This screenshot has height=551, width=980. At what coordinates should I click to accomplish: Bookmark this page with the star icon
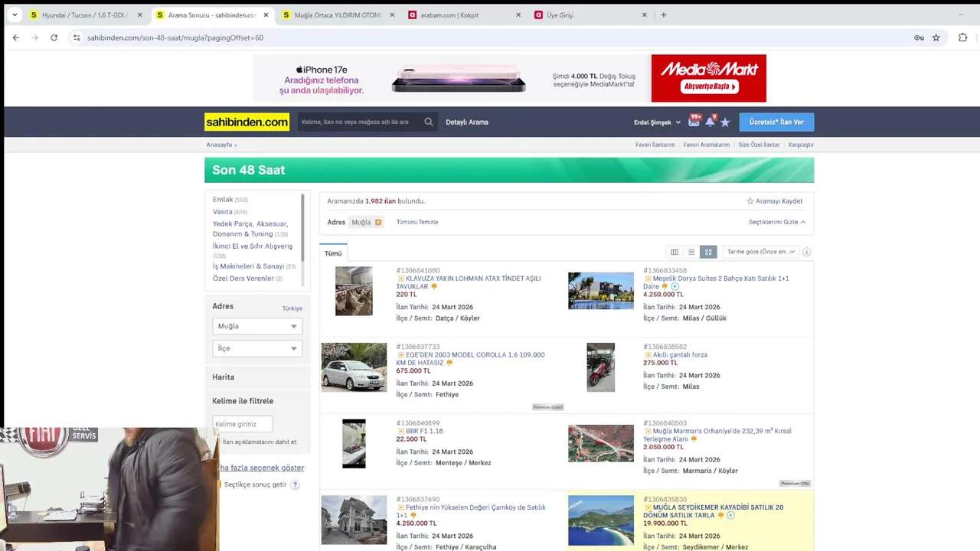(936, 37)
